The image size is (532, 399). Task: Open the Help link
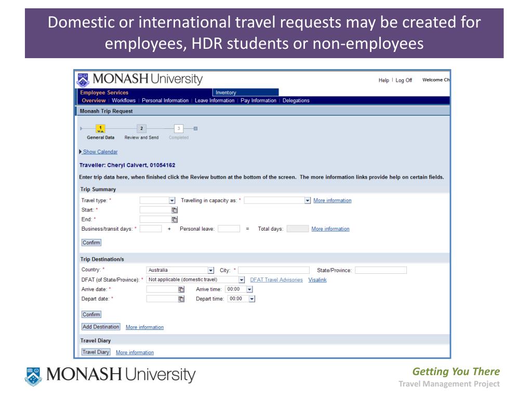click(384, 81)
